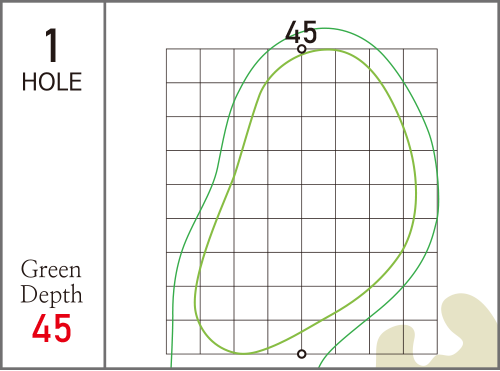The height and width of the screenshot is (371, 500).
Task: Click the beige bunker shape
Action: [437, 332]
